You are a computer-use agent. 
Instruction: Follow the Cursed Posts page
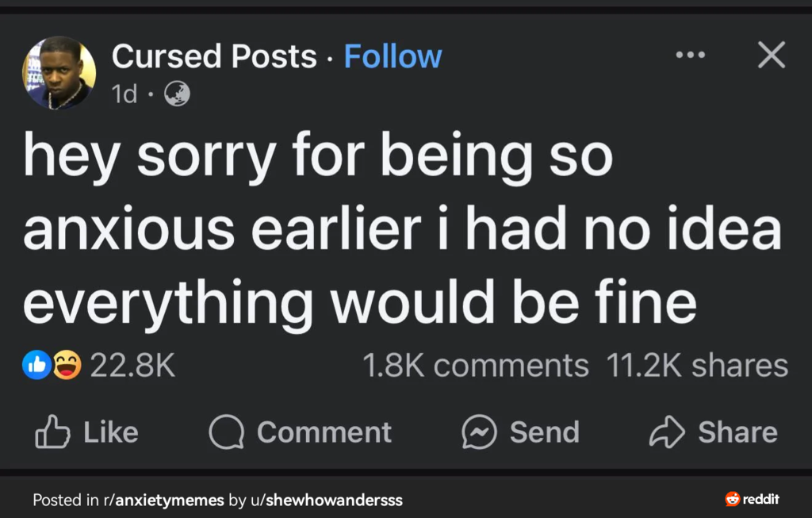[x=393, y=56]
